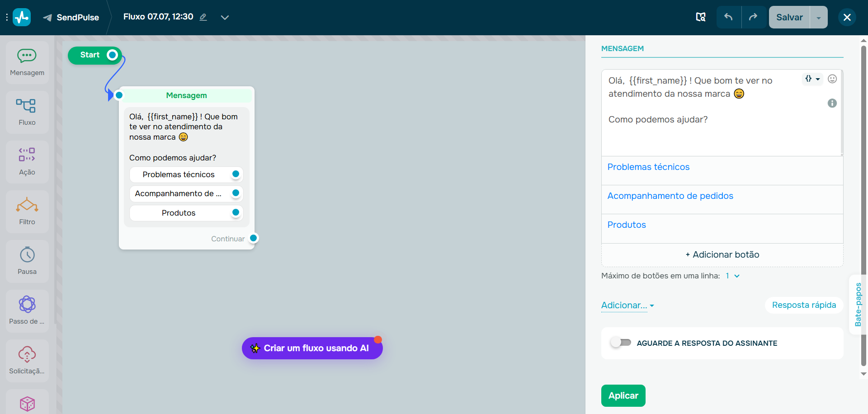
Task: Redo the last flow change
Action: [753, 17]
